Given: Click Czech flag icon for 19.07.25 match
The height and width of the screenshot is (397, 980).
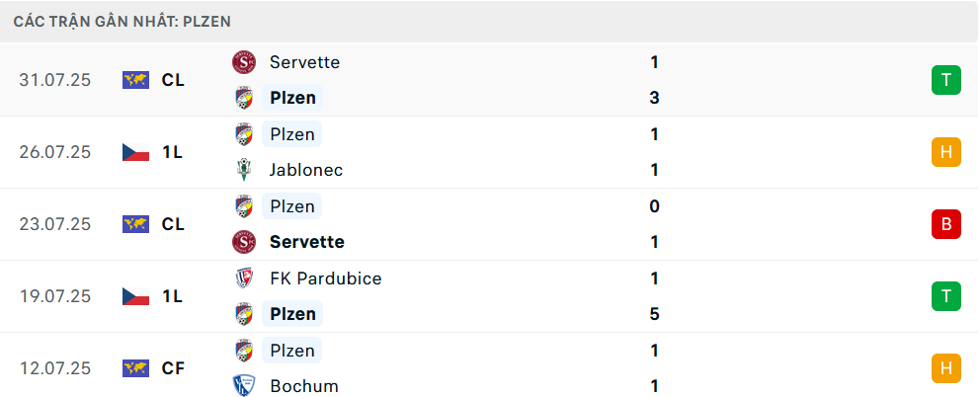Looking at the screenshot, I should point(135,296).
